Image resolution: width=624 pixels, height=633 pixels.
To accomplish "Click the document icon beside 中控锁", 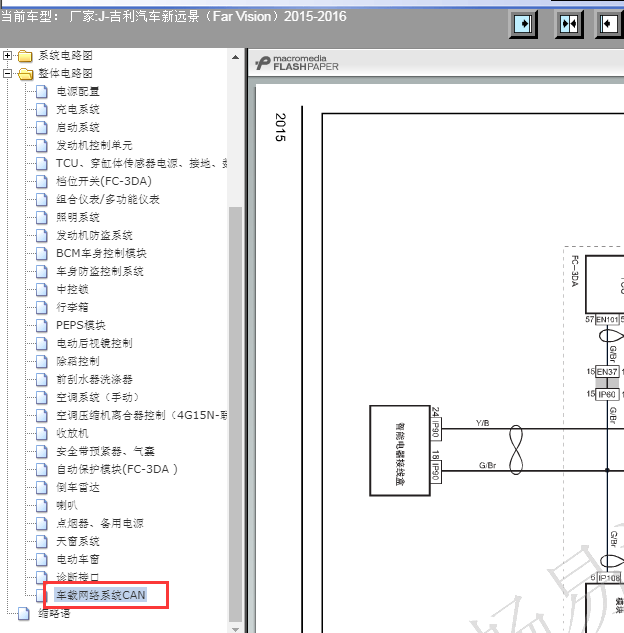I will click(42, 289).
